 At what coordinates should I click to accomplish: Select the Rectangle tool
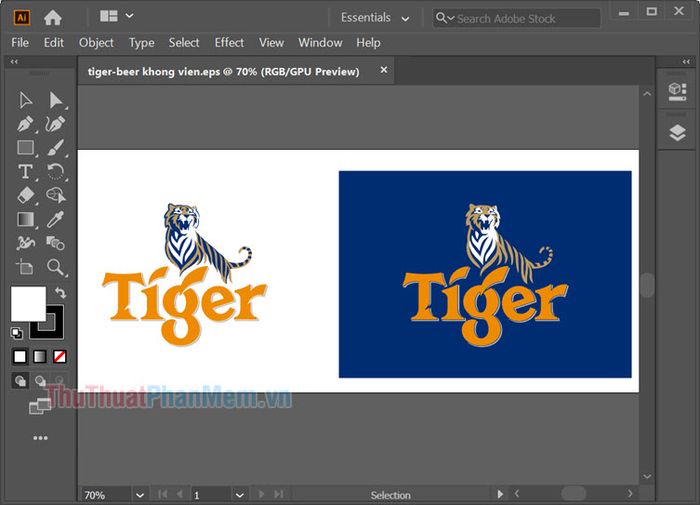coord(25,147)
